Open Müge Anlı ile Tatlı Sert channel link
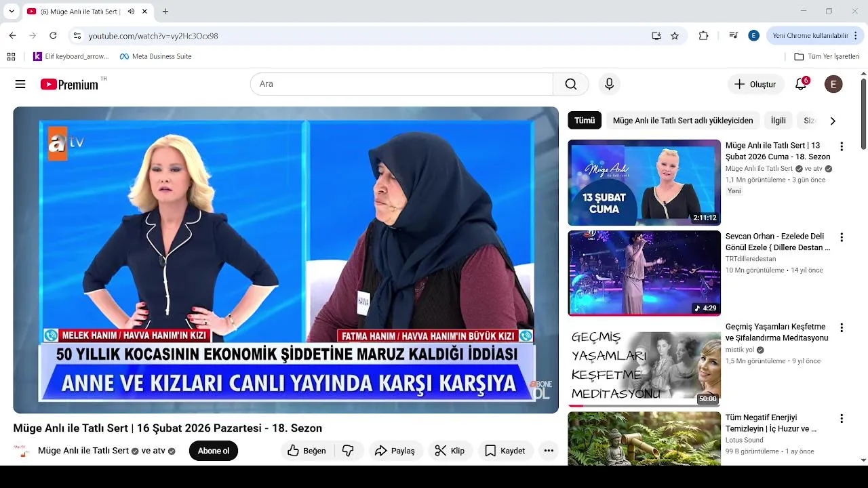This screenshot has width=868, height=488. pyautogui.click(x=83, y=451)
